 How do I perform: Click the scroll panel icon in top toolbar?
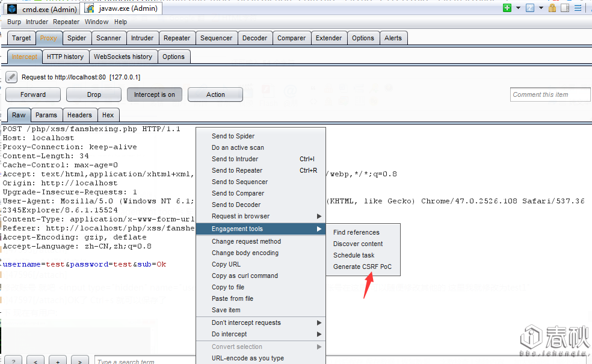[565, 8]
